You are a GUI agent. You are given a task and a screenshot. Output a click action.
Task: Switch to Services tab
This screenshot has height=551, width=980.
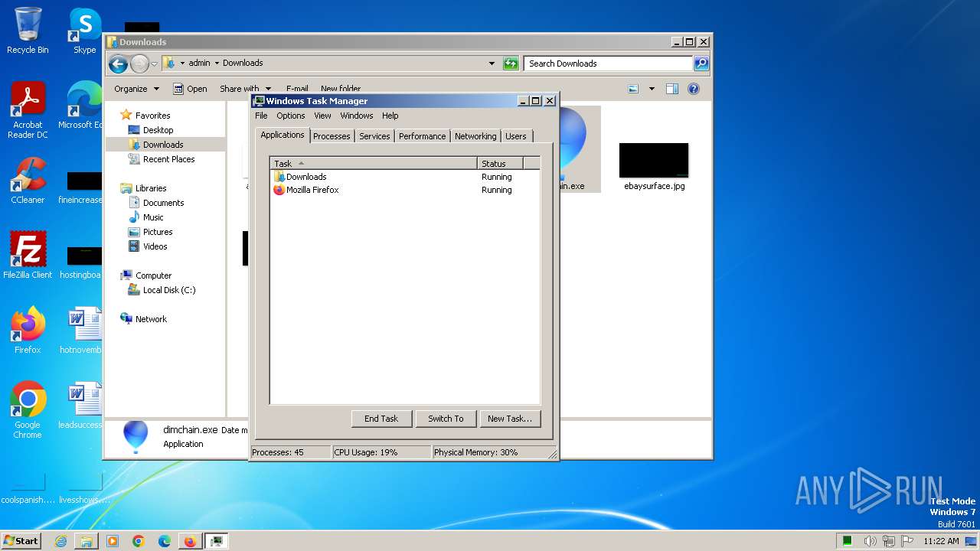(374, 136)
